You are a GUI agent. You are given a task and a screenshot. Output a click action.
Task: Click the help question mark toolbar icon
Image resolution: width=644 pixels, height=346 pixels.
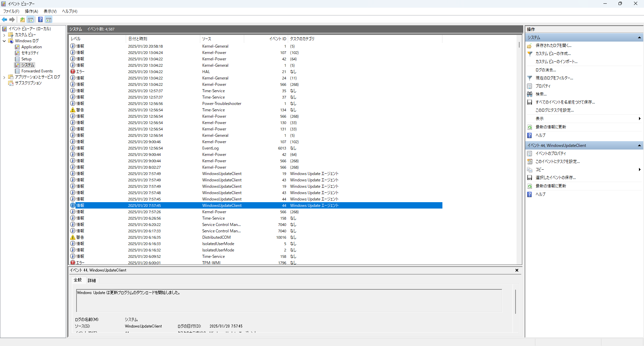coord(40,20)
